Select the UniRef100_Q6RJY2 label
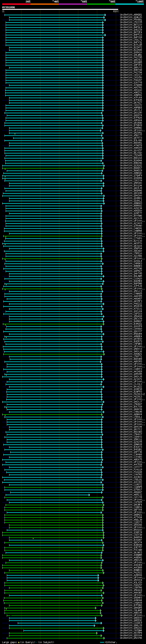Image resolution: width=146 pixels, height=644 pixels. pos(131,67)
